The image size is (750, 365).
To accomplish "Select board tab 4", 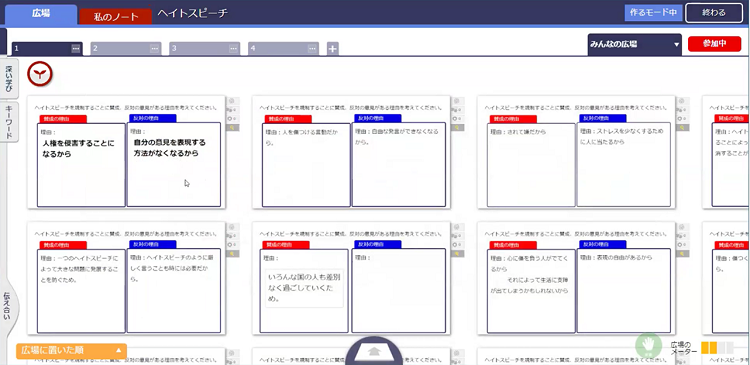I will (284, 48).
